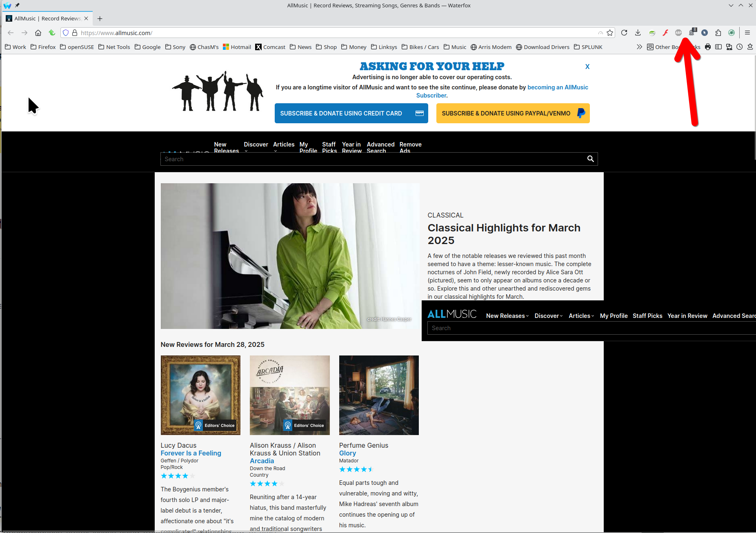
Task: Open synced tabs devices icon
Action: pyautogui.click(x=729, y=47)
